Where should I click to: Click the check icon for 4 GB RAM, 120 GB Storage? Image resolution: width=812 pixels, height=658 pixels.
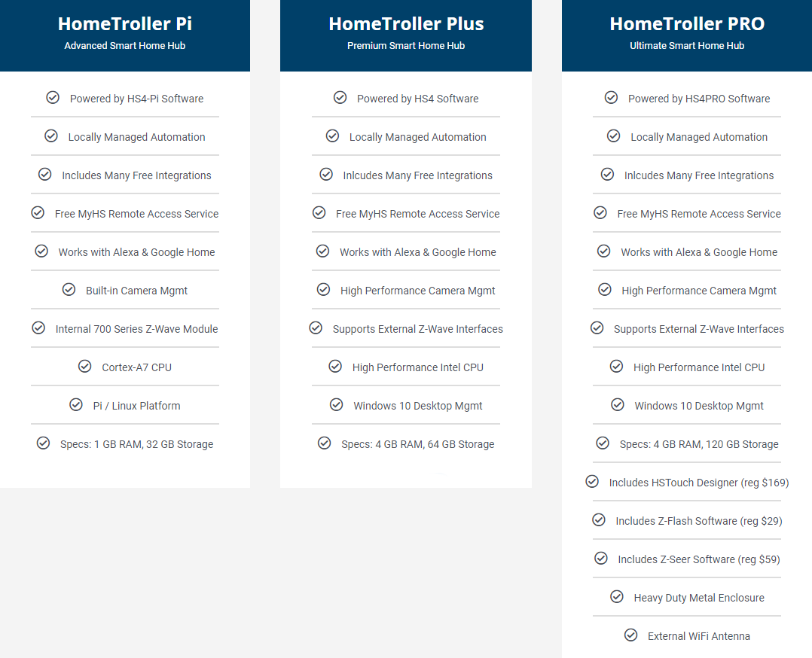(x=603, y=443)
